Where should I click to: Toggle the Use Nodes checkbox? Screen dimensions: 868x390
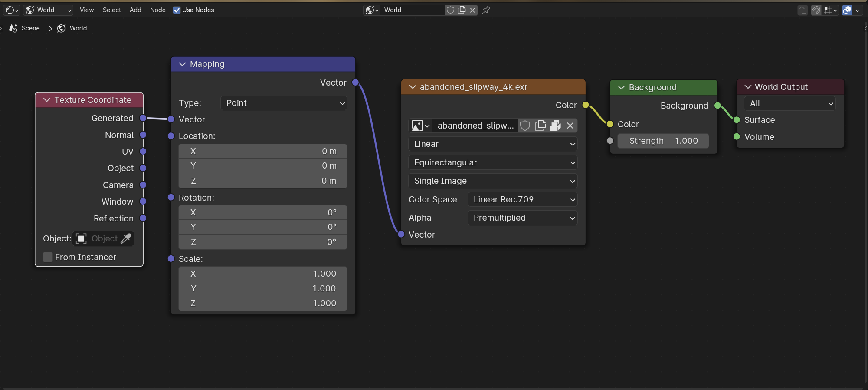click(x=177, y=10)
